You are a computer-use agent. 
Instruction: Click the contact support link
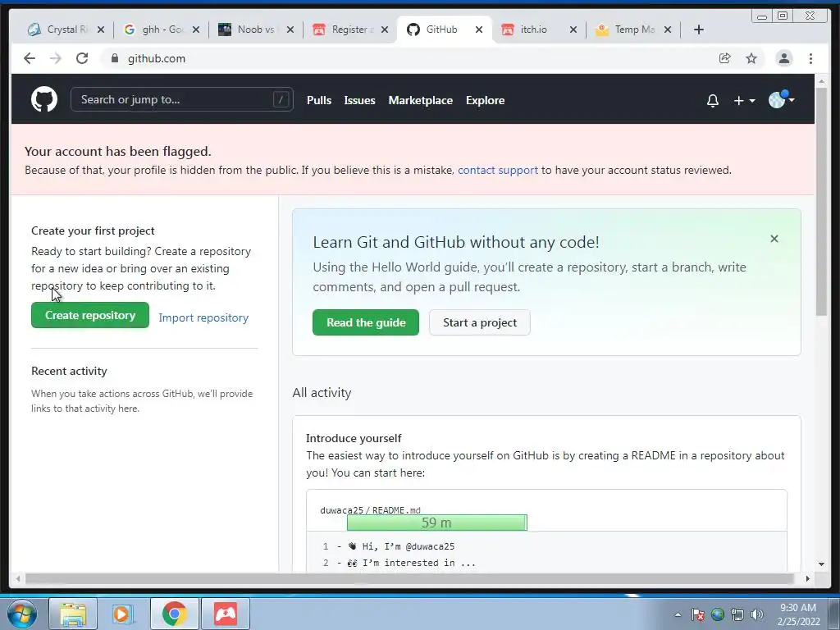[498, 170]
